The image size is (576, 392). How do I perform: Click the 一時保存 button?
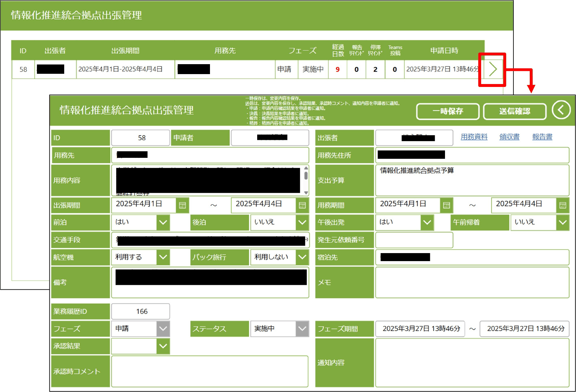coord(448,111)
